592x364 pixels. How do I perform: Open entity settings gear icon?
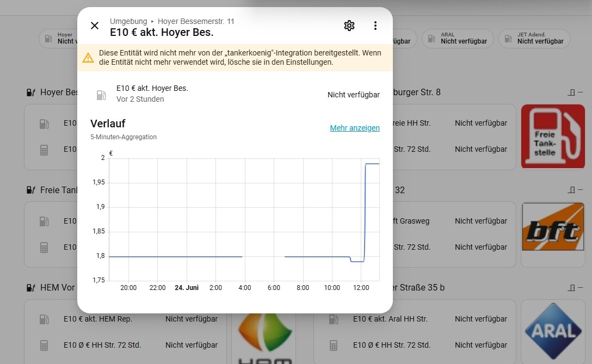[349, 26]
